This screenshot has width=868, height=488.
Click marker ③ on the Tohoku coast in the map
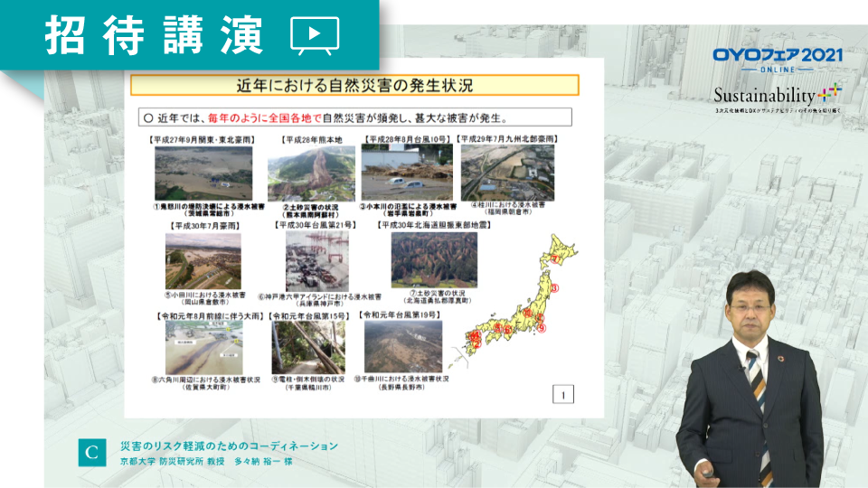pos(556,287)
